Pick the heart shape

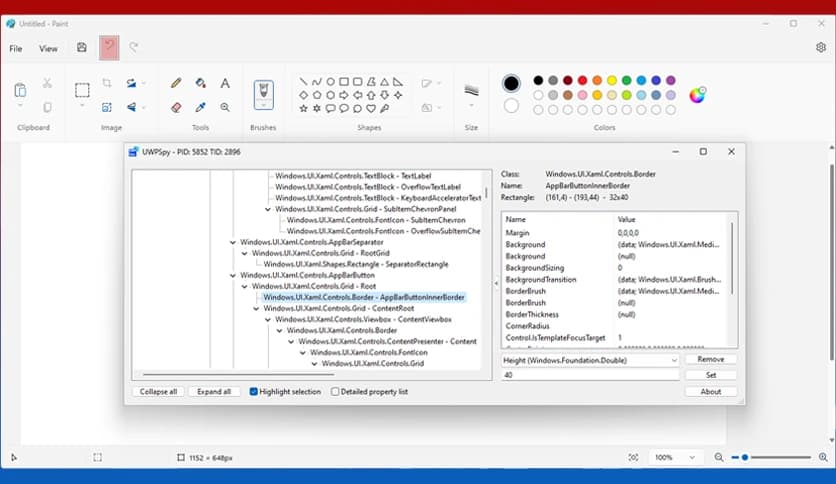371,108
